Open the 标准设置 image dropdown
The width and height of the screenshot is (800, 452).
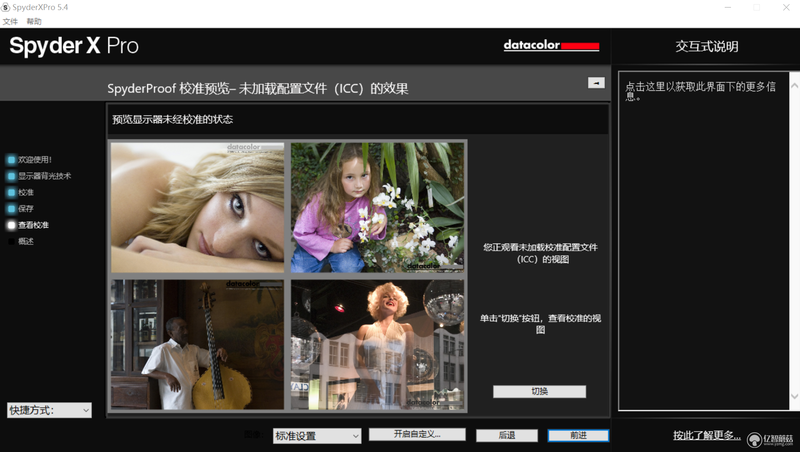317,436
